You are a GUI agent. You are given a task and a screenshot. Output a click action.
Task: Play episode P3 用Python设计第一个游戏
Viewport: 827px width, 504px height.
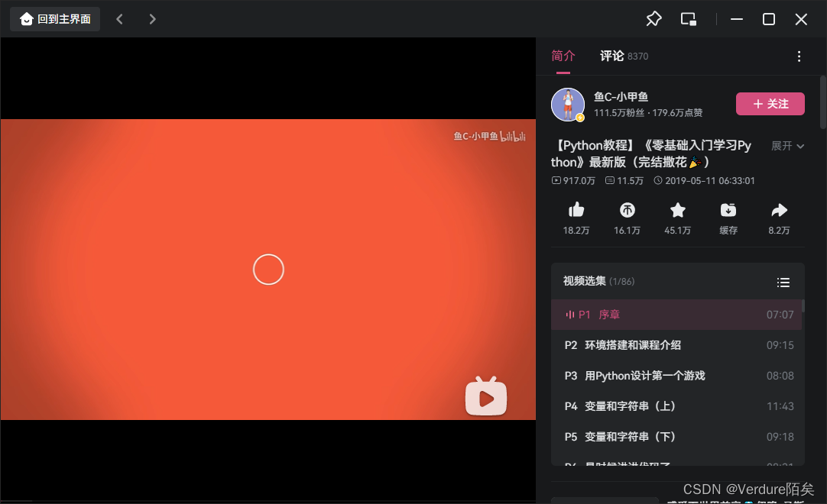[676, 376]
